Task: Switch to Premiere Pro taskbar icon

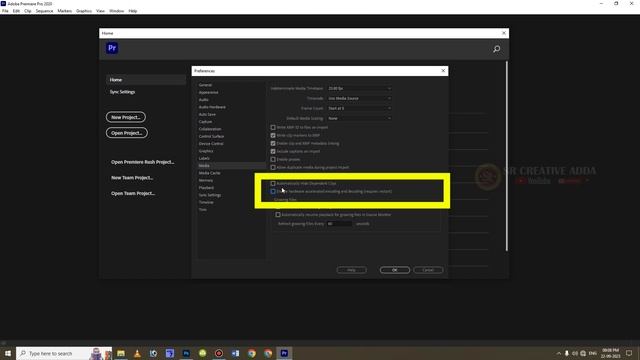Action: point(284,353)
